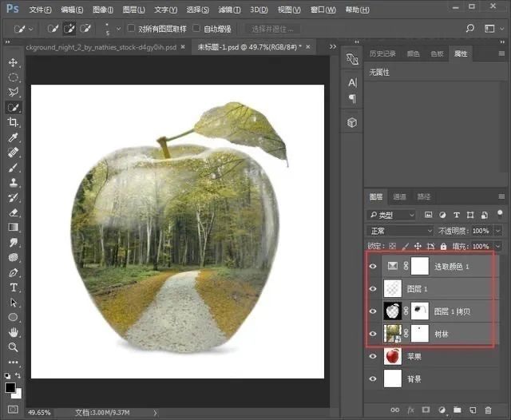Select the Crop tool
Screen dimensions: 511x420
(x=13, y=122)
